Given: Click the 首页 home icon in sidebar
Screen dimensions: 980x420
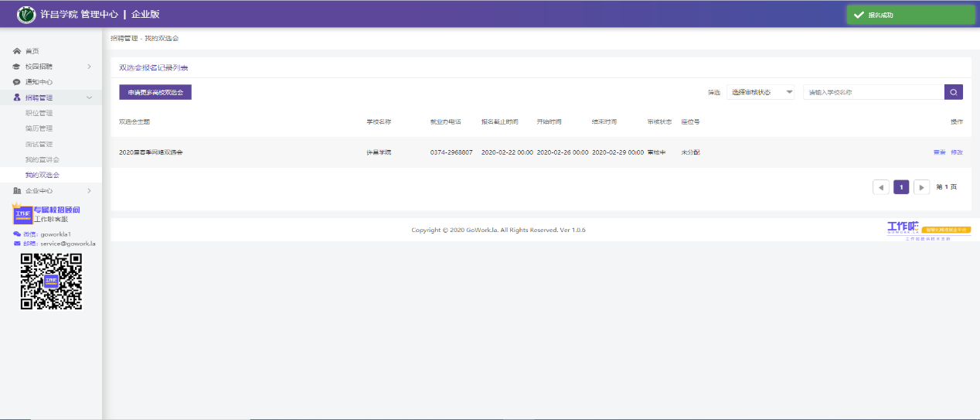Looking at the screenshot, I should [17, 51].
